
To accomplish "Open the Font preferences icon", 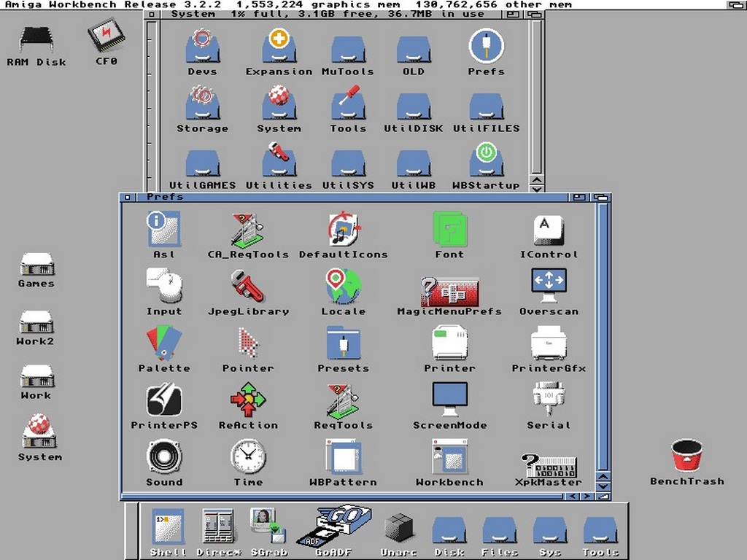I will tap(449, 229).
